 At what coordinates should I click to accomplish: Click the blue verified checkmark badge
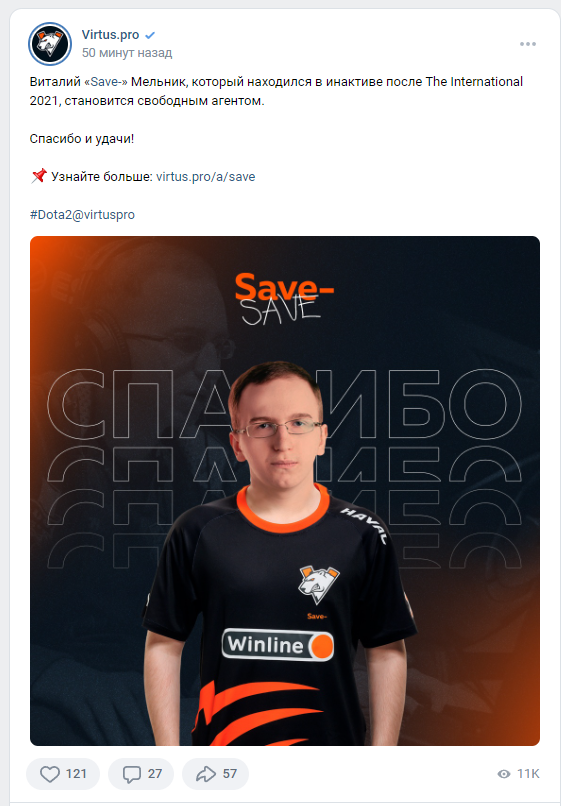pyautogui.click(x=150, y=35)
